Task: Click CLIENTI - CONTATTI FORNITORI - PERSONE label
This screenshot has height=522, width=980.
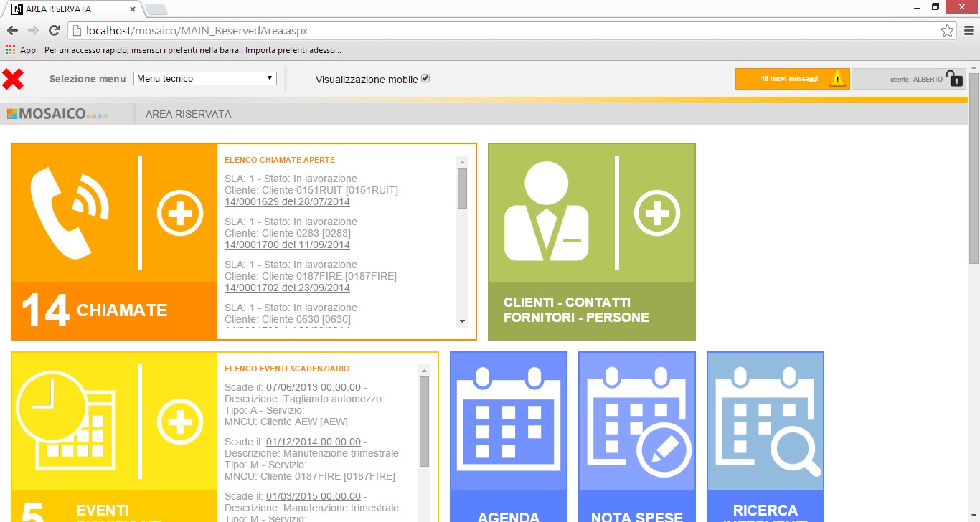Action: (576, 310)
